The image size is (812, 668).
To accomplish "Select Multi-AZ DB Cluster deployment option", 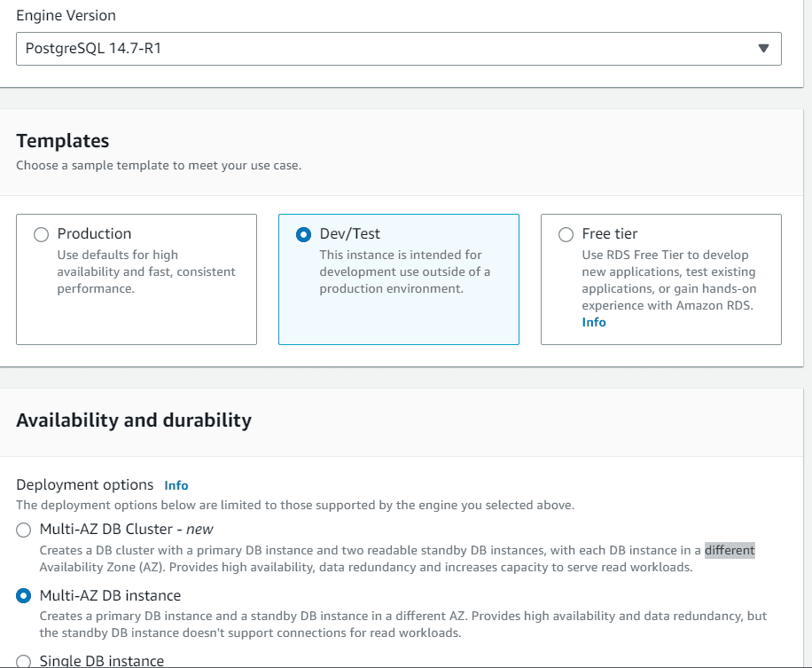I will [x=23, y=530].
